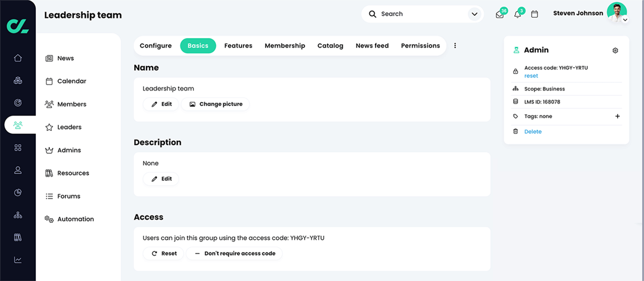
Task: Click the Change picture button
Action: [x=215, y=104]
